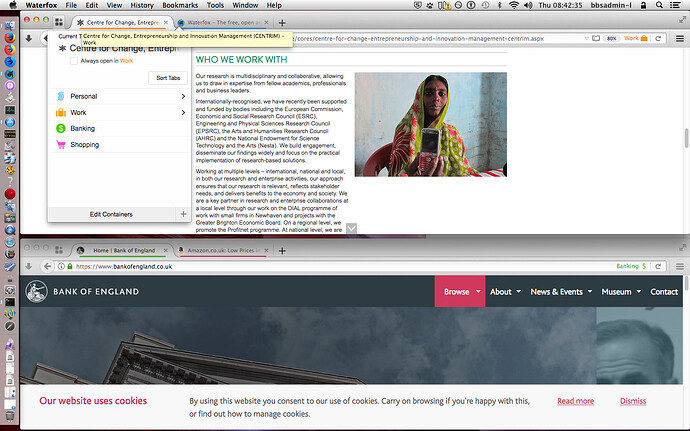Click the Bluetooth icon in menu bar
The image size is (690, 431).
499,5
